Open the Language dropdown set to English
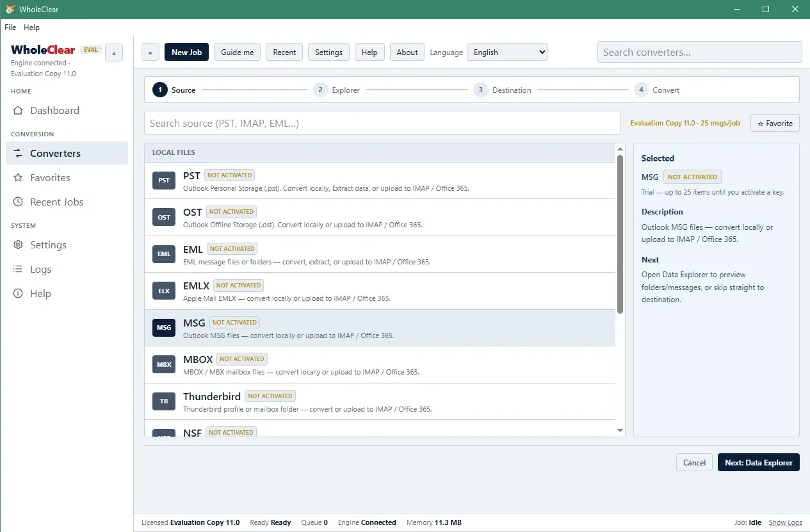 [x=507, y=52]
